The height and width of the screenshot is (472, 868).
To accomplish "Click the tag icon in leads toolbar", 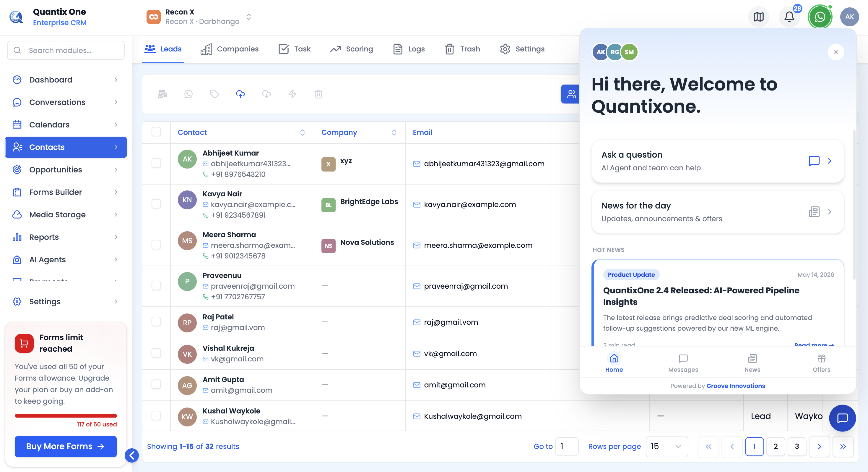I will 214,94.
